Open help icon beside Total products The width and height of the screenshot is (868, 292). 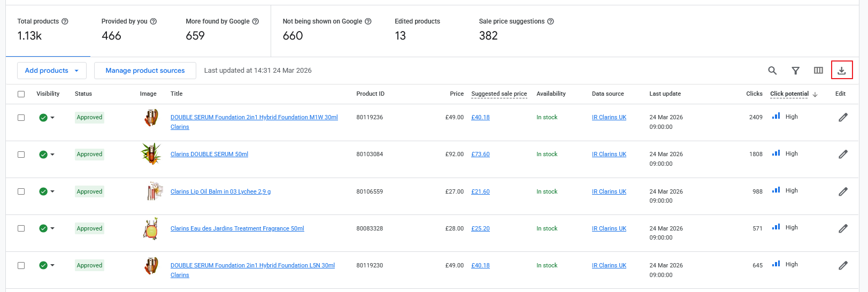pyautogui.click(x=65, y=21)
